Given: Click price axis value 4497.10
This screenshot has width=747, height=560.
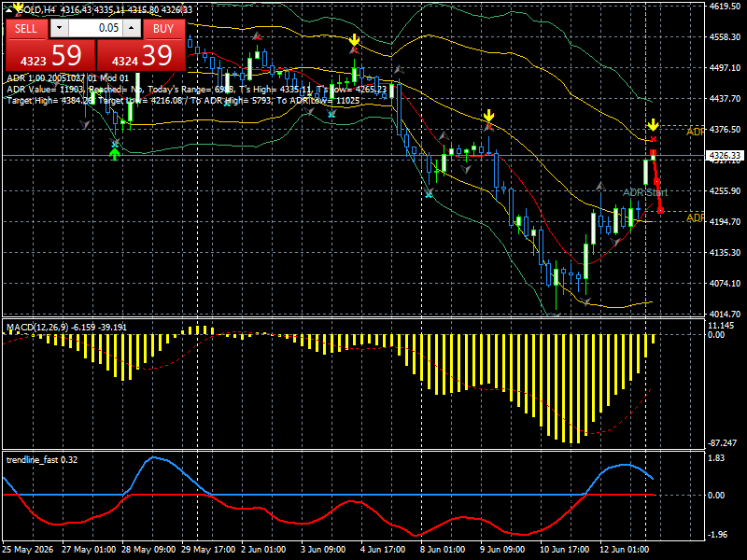Looking at the screenshot, I should pos(725,67).
